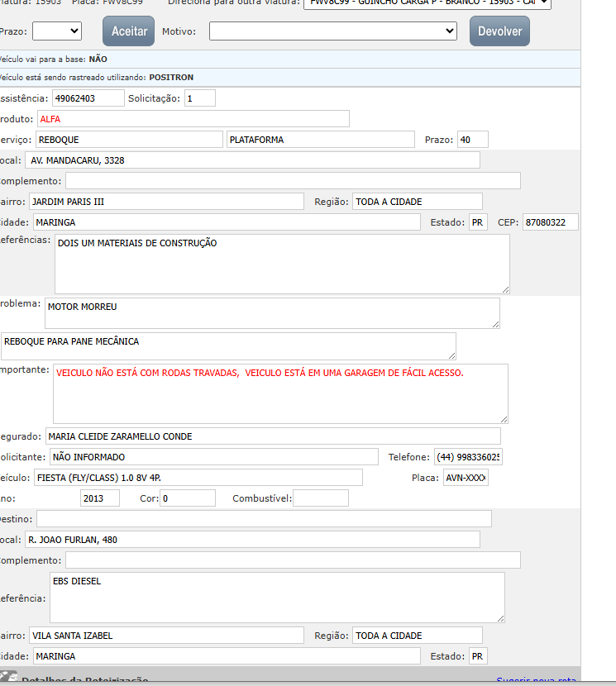Click the Ano field 2013
Viewport: 616px width, 686px height.
pyautogui.click(x=100, y=498)
